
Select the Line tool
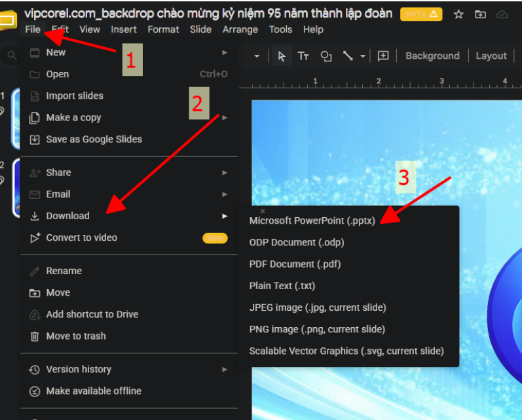(348, 56)
